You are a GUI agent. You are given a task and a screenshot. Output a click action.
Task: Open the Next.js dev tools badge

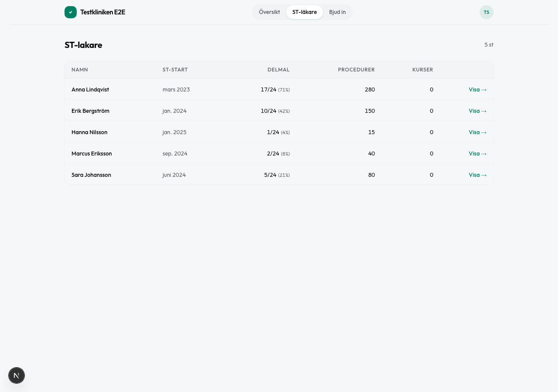pos(17,375)
